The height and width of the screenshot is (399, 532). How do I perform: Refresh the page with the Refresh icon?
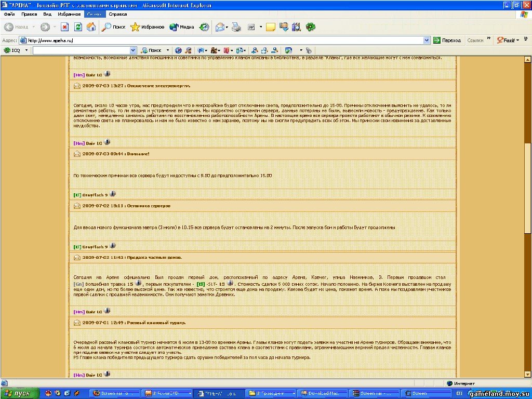coord(78,27)
